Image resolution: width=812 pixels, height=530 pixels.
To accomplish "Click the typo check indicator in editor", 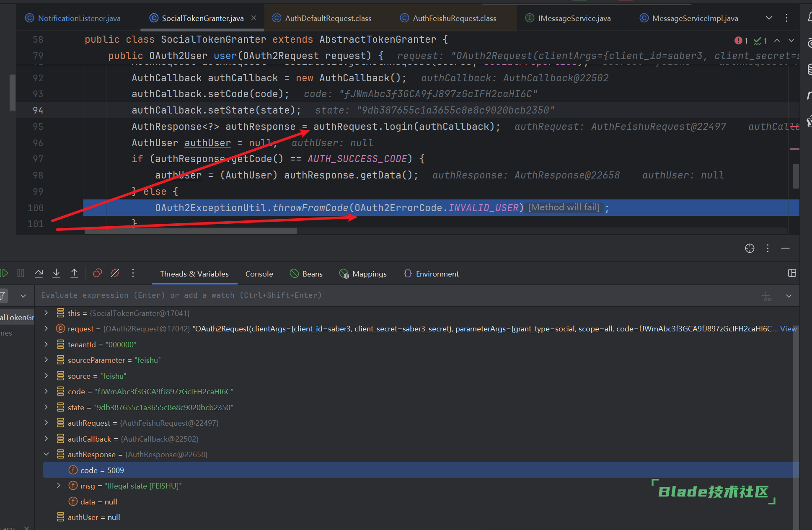I will tap(760, 41).
